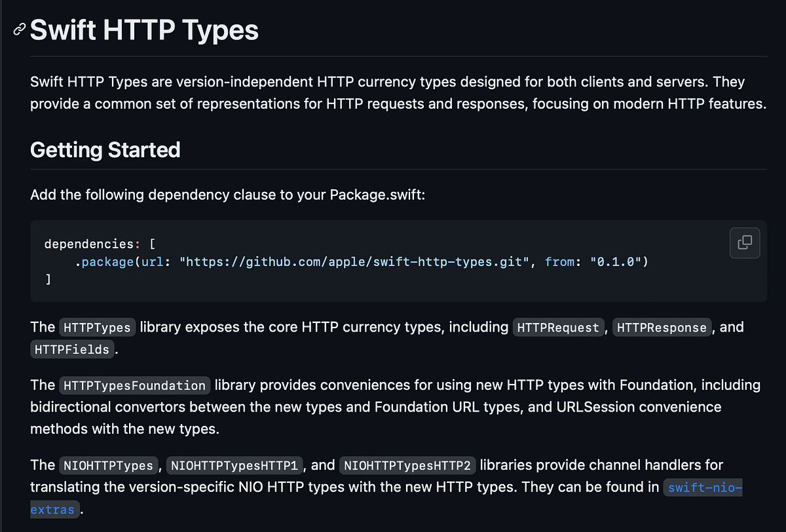This screenshot has width=786, height=532.
Task: Select the HTTPTypes inline code label
Action: (x=97, y=327)
